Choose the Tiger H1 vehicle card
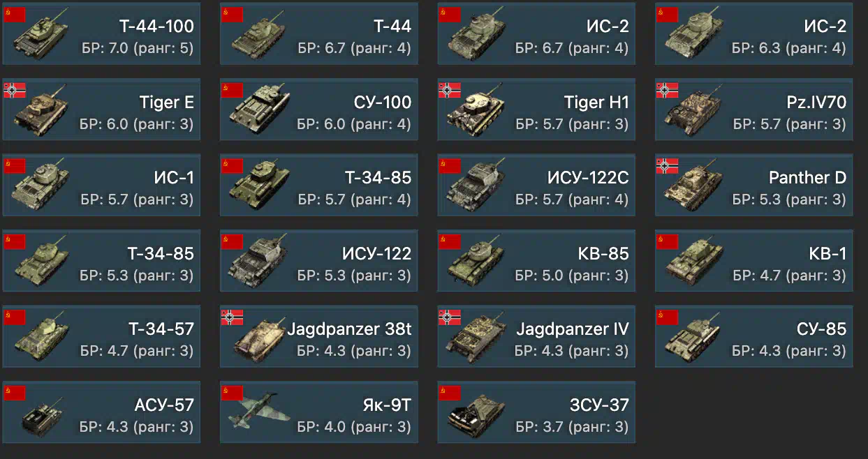This screenshot has height=459, width=868. coord(536,110)
